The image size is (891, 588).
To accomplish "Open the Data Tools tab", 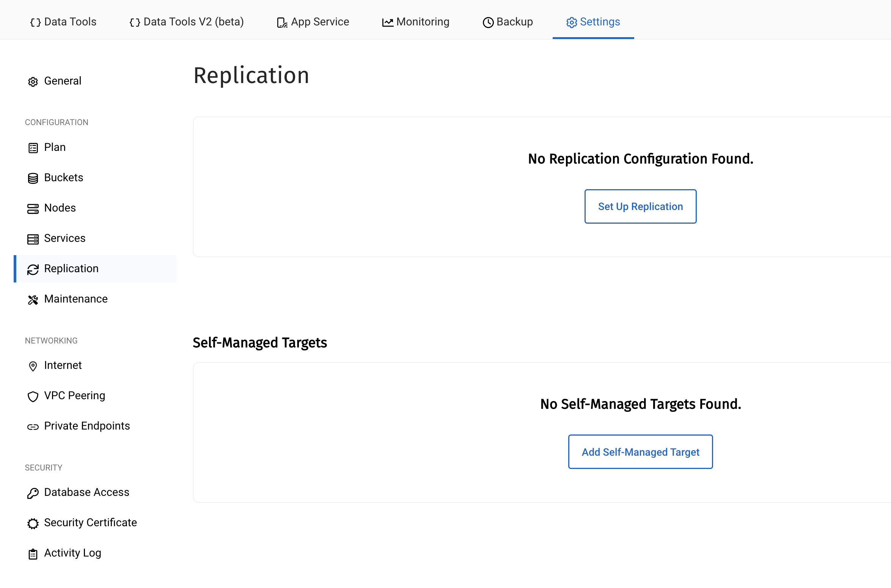I will [63, 22].
